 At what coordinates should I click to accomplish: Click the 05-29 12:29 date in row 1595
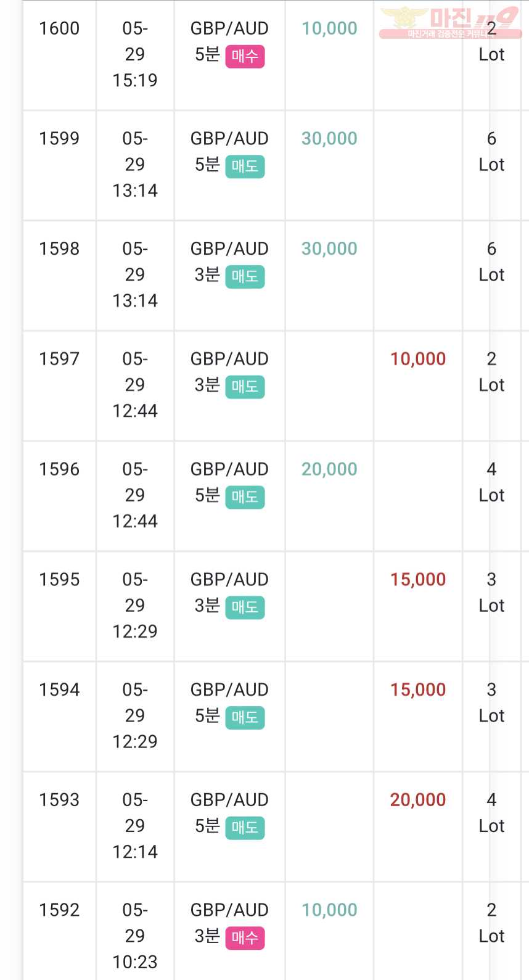pos(135,605)
